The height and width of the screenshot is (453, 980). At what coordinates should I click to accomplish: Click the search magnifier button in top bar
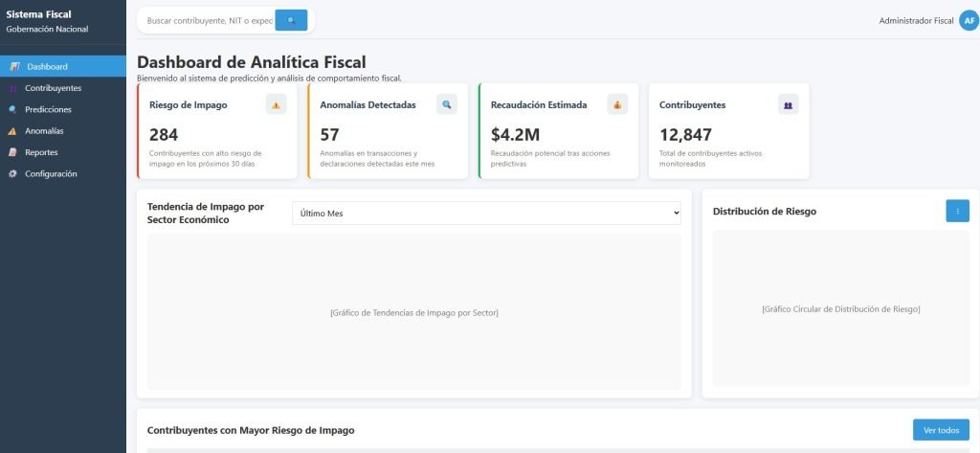click(x=291, y=20)
